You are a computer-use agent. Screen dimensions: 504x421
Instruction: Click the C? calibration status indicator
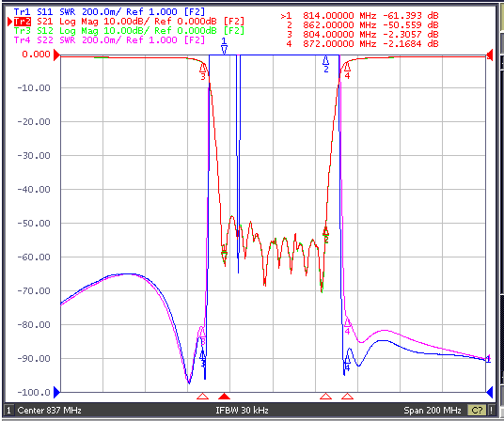(477, 411)
